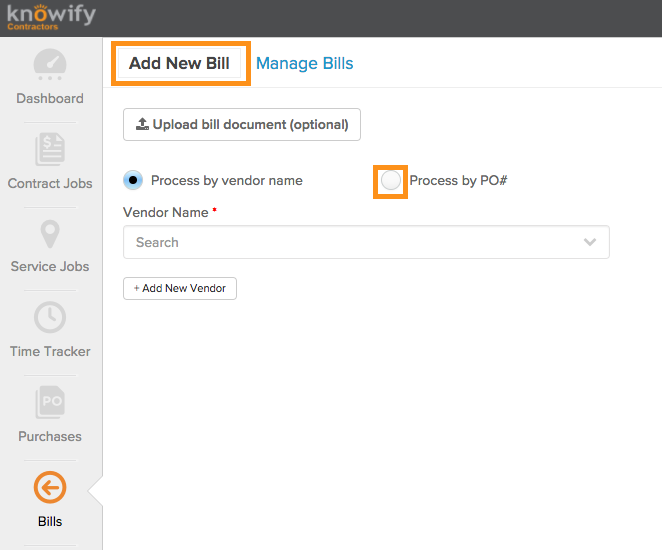
Task: Click the Process by PO# label text
Action: tap(458, 181)
